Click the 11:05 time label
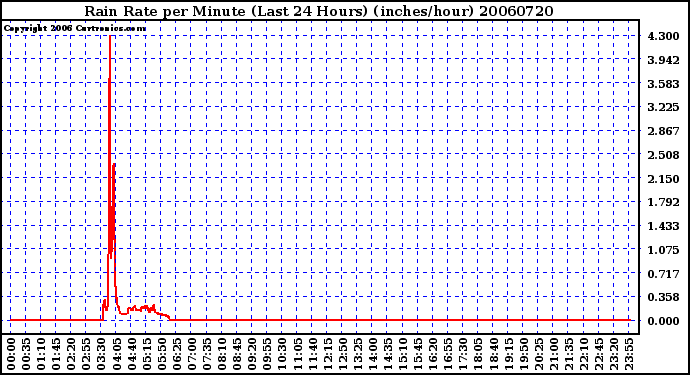Screen dimensions: 690x375 pyautogui.click(x=297, y=354)
